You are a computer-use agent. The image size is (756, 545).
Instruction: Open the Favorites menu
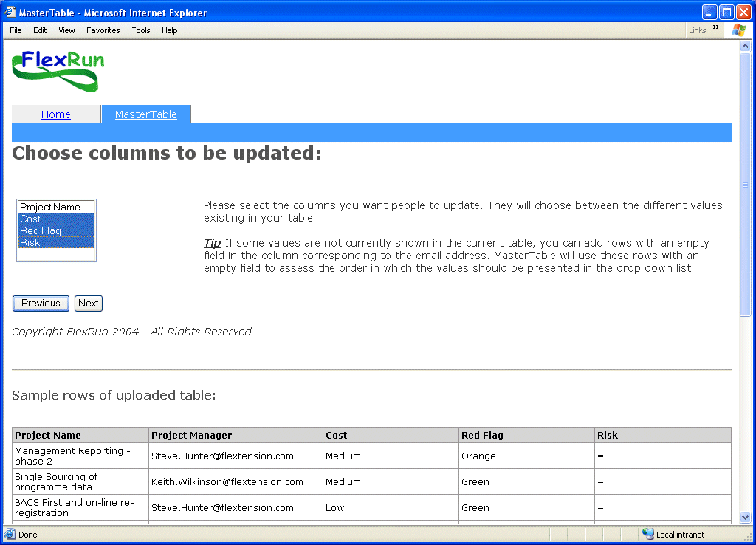coord(103,30)
